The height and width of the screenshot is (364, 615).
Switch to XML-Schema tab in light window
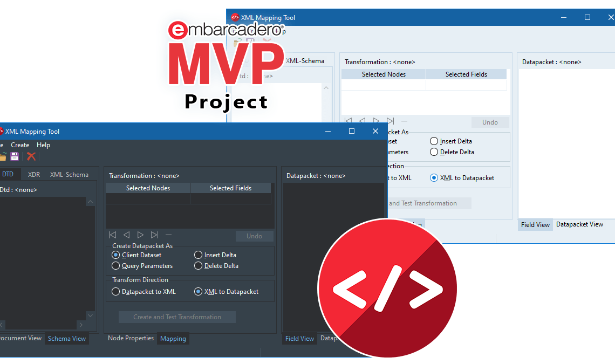(x=305, y=61)
